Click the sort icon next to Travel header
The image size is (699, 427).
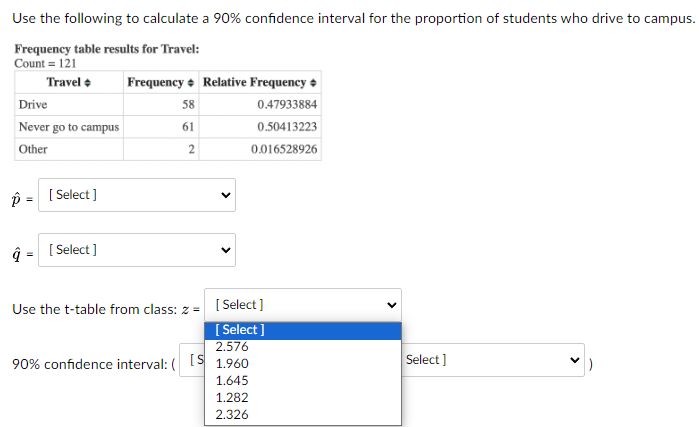85,82
